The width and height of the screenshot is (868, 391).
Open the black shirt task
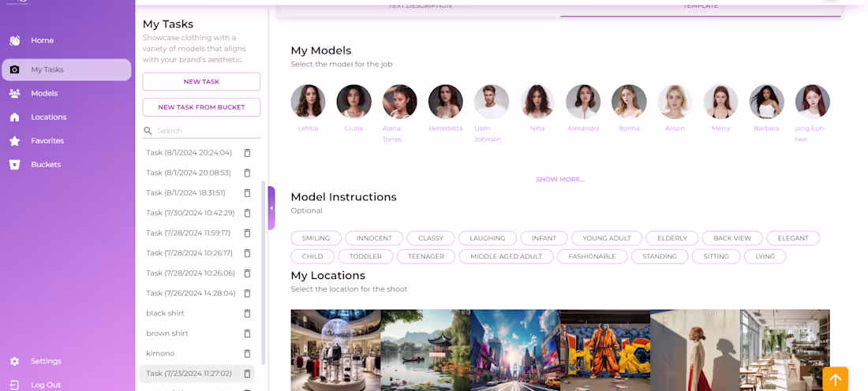pos(165,313)
